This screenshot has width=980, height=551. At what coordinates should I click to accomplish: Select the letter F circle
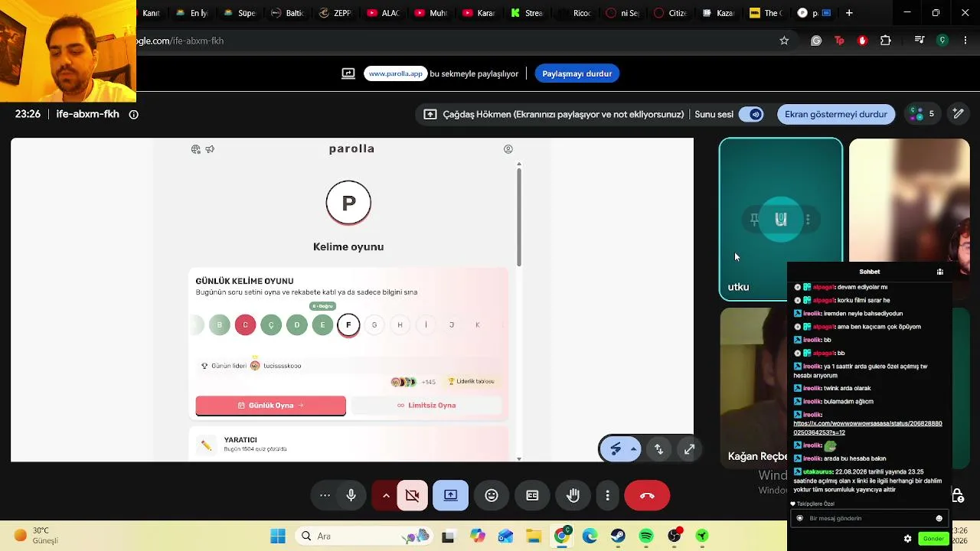point(348,325)
